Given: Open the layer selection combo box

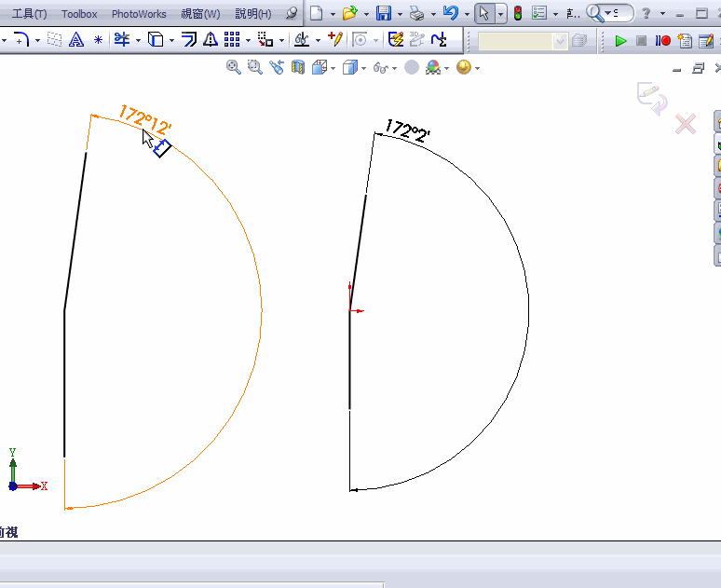Looking at the screenshot, I should (523, 41).
